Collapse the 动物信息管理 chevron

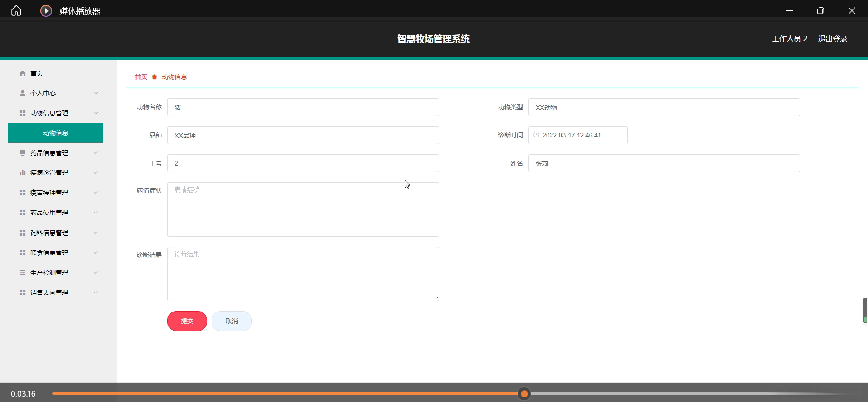tap(96, 113)
